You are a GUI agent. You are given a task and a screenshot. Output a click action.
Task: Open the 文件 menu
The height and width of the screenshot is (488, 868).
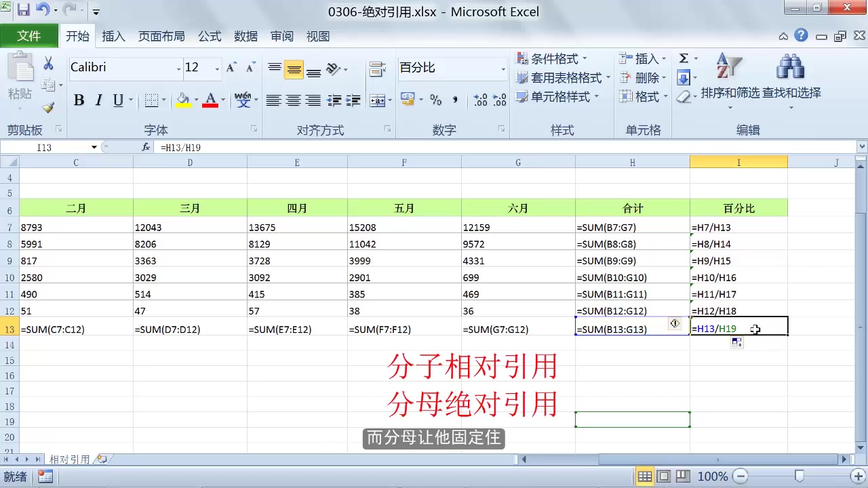click(29, 36)
